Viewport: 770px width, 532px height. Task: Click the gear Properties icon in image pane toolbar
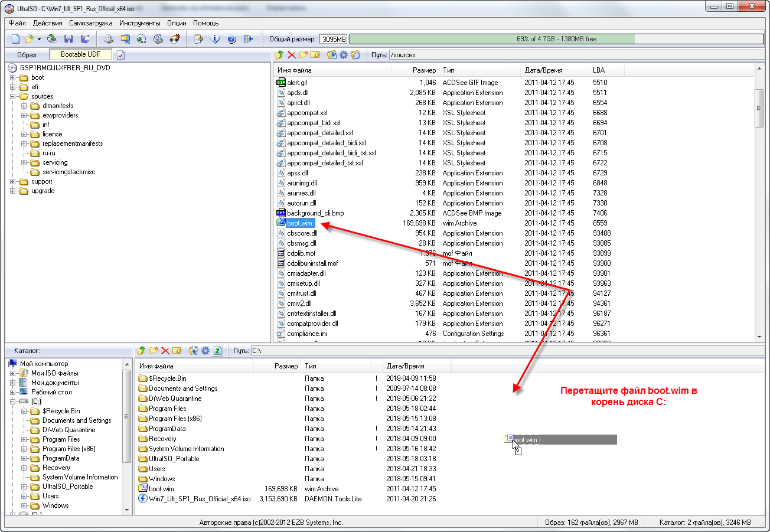point(344,55)
